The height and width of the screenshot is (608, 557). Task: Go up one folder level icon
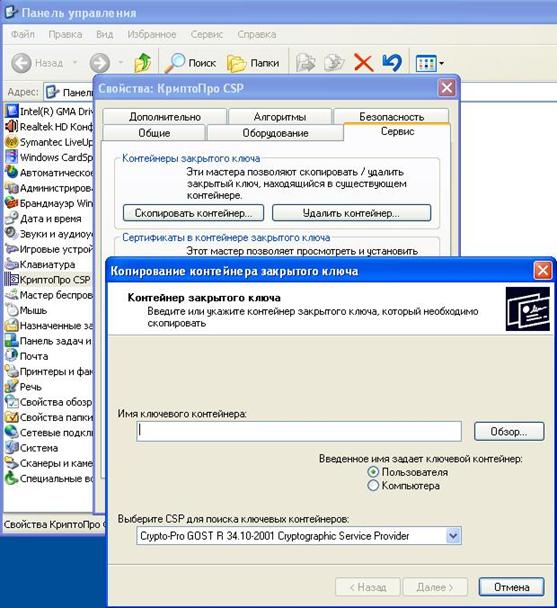click(x=142, y=63)
